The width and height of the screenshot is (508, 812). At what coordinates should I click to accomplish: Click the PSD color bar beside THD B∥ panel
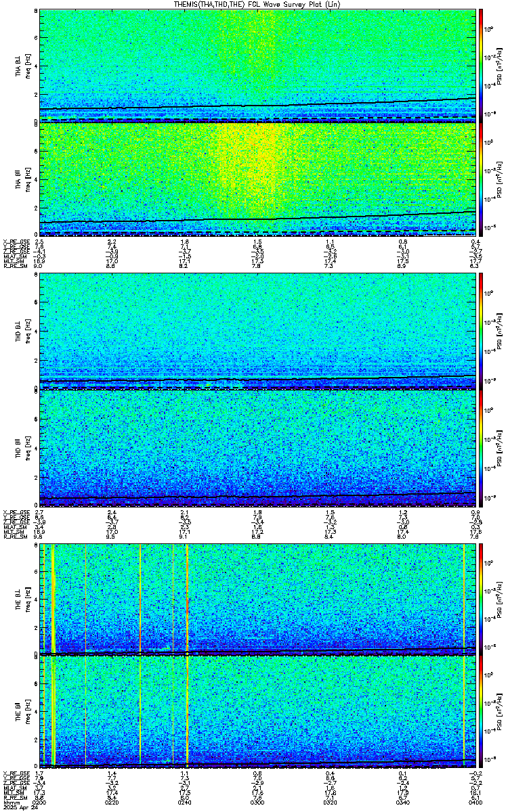(x=481, y=449)
